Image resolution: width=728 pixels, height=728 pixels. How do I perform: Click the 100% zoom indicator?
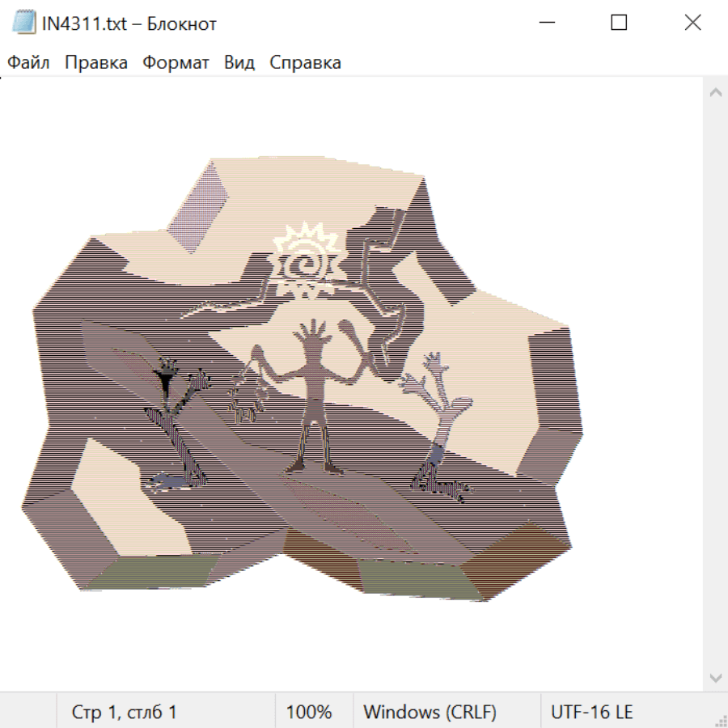309,713
